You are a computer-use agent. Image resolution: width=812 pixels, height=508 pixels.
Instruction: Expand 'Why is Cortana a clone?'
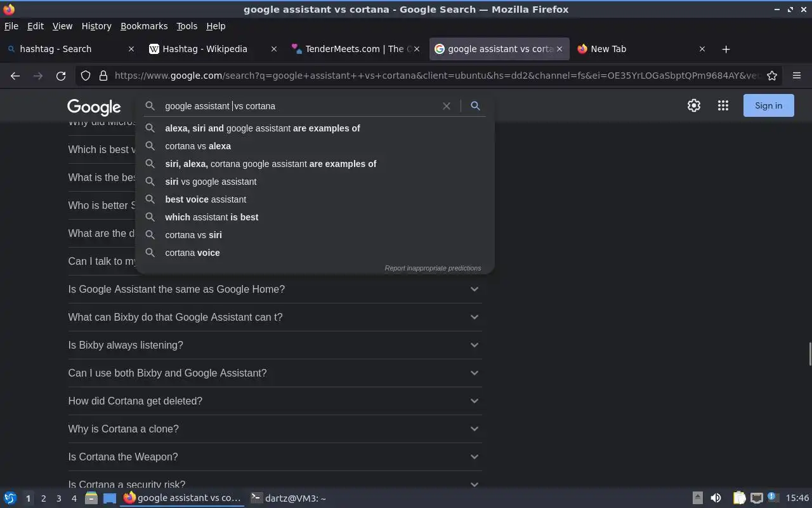(x=275, y=429)
